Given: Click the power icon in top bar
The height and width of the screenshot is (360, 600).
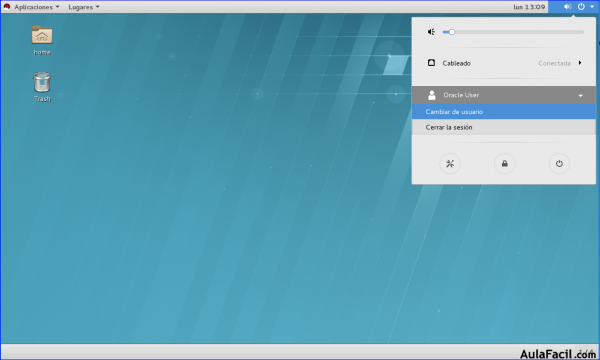Looking at the screenshot, I should click(x=581, y=7).
